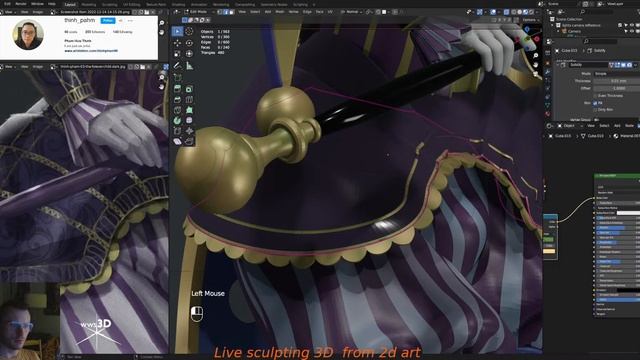Click the viewport pan hand gizmo

(536, 64)
